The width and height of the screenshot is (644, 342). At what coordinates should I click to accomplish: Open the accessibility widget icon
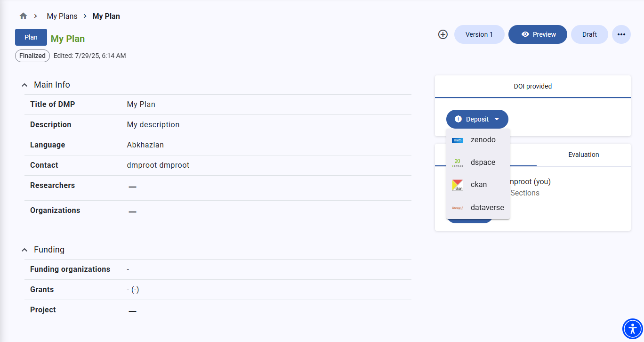(633, 329)
